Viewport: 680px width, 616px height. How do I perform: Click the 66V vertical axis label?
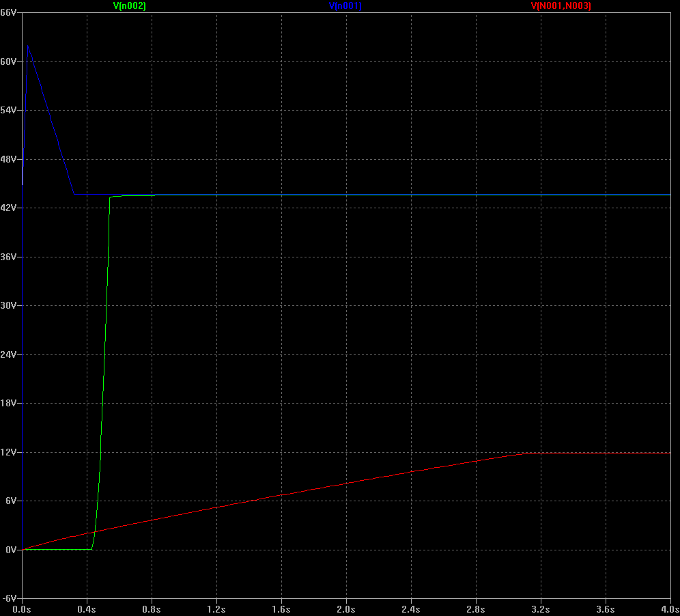pos(8,12)
